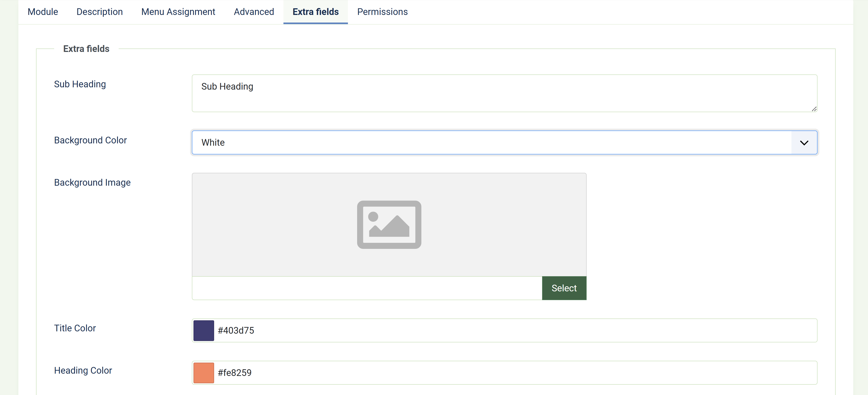Click the Background Image placeholder picture icon
This screenshot has height=395, width=868.
click(x=389, y=225)
